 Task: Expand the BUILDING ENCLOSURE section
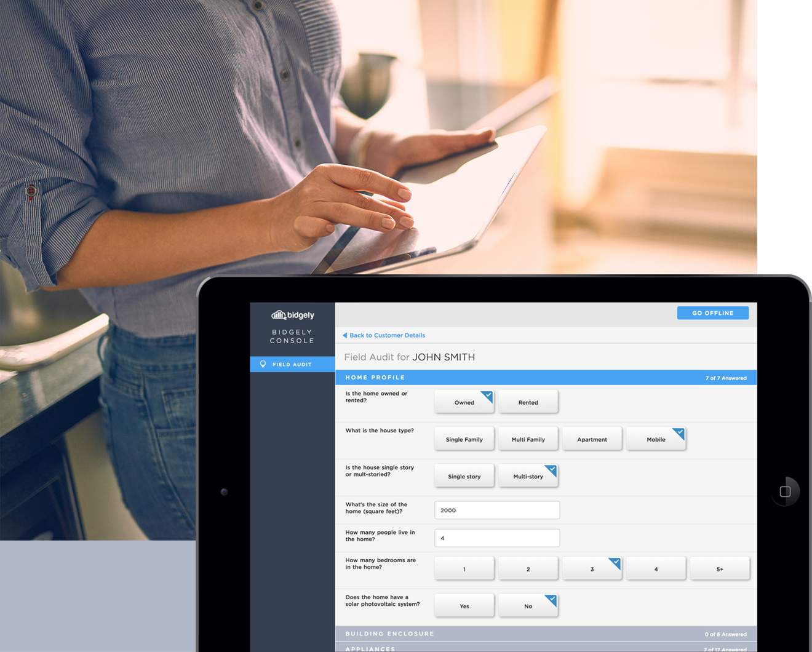click(546, 634)
